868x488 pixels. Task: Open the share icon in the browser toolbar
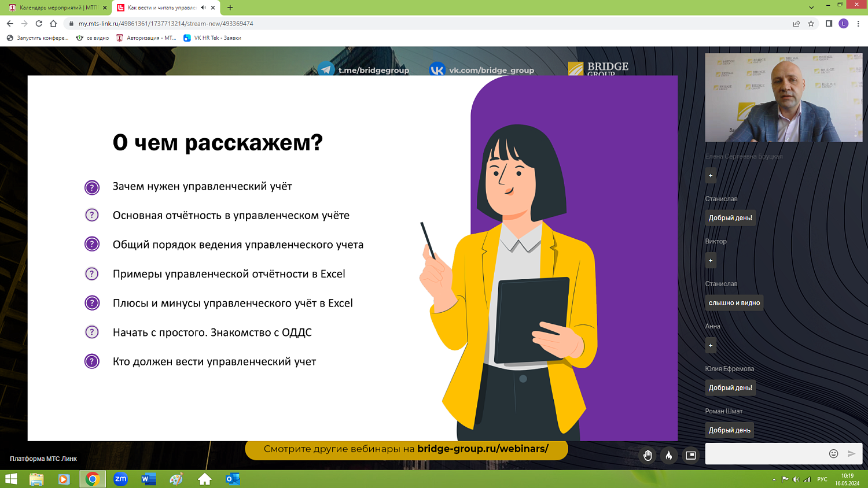[794, 24]
